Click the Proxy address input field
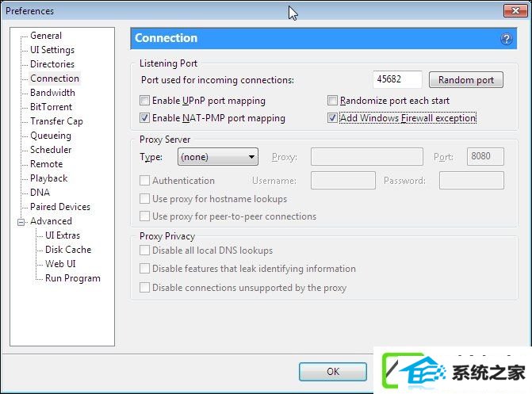 [x=367, y=157]
